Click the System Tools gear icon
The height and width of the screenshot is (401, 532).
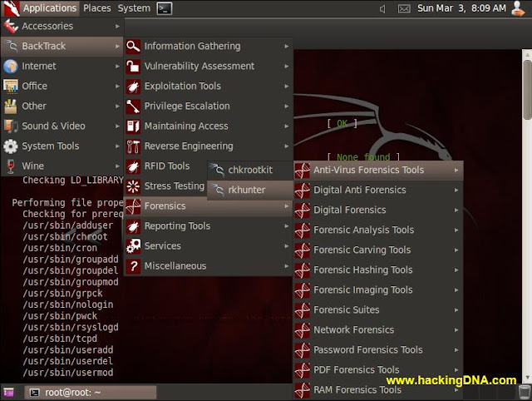11,146
